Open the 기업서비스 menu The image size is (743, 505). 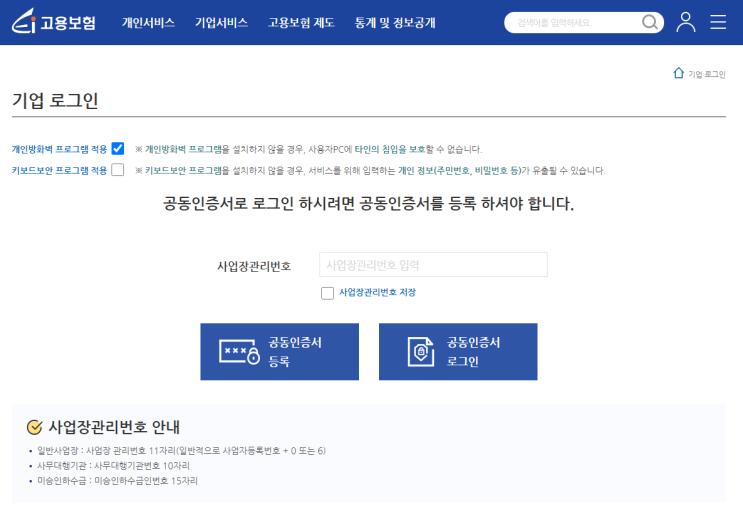(x=221, y=23)
